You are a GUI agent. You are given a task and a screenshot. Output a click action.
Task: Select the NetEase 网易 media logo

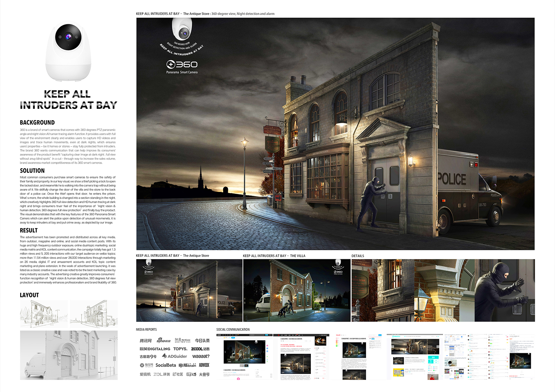pos(182,340)
